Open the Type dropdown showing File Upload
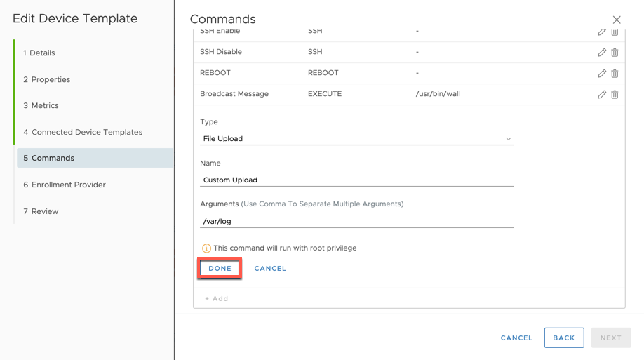This screenshot has height=360, width=644. [x=357, y=138]
